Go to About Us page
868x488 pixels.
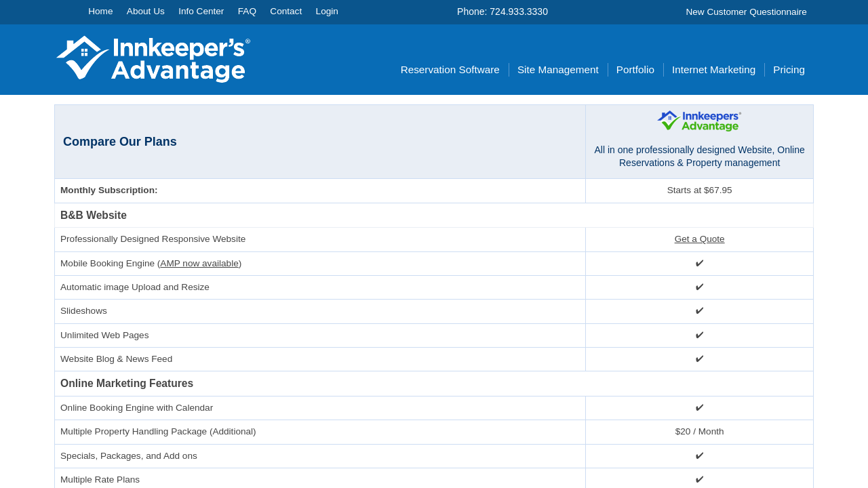145,12
